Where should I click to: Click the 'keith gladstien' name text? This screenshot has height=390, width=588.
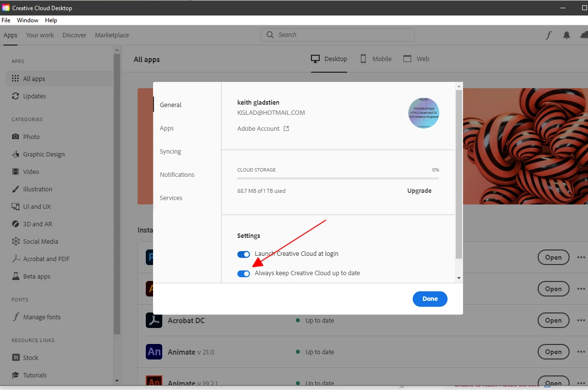coord(258,102)
